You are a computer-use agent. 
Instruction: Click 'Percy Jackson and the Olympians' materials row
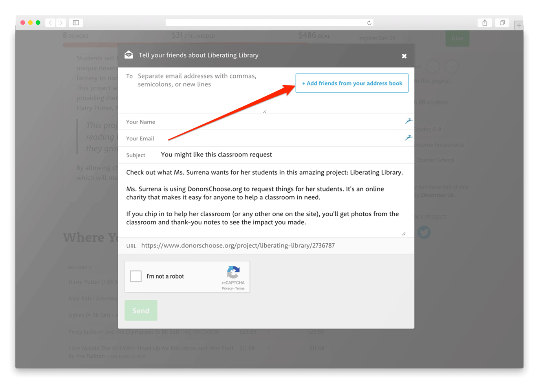coord(196,332)
